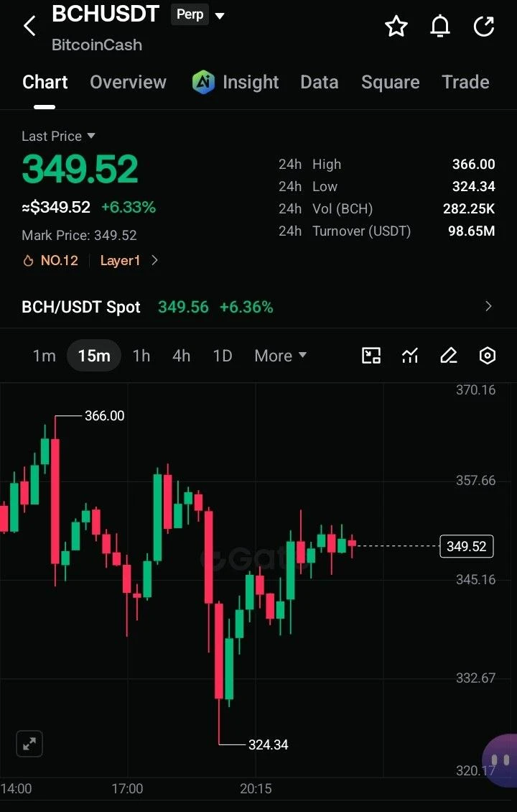Open the Perp contract type dropdown

[x=220, y=16]
